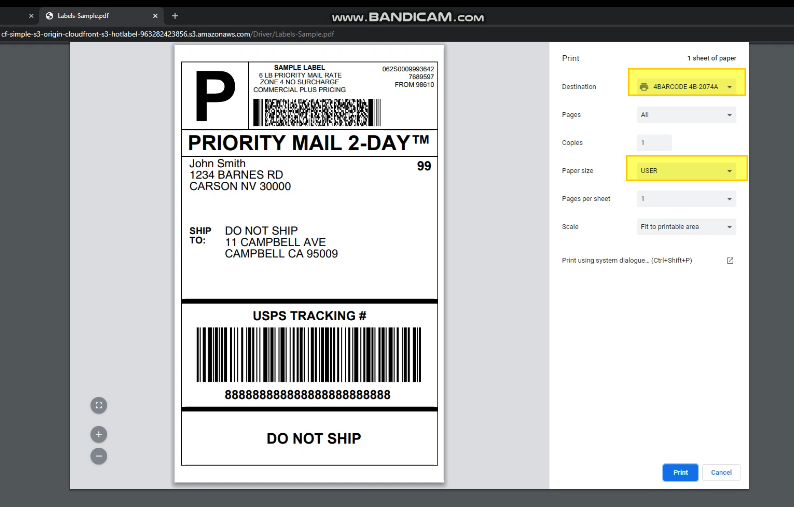Click the 'Copies' label
The image size is (794, 507).
572,143
